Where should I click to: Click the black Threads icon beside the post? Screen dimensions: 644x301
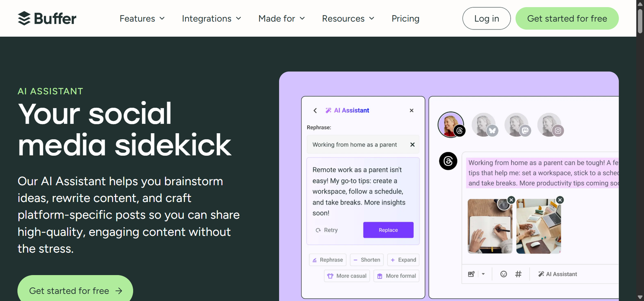(x=448, y=161)
